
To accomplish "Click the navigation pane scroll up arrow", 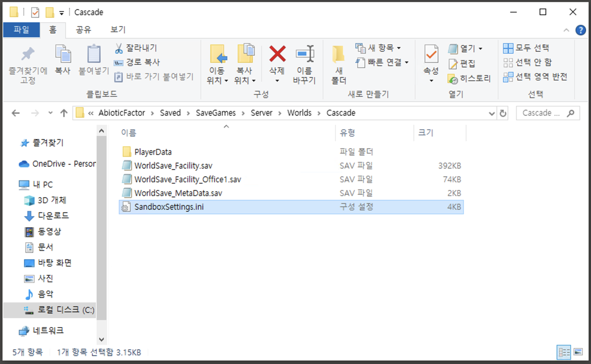I will 102,131.
